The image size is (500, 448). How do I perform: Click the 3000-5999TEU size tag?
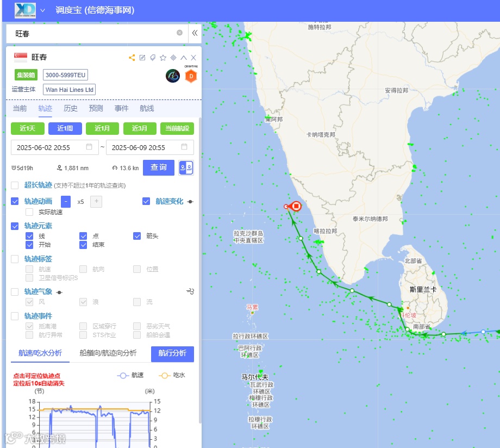pyautogui.click(x=65, y=75)
